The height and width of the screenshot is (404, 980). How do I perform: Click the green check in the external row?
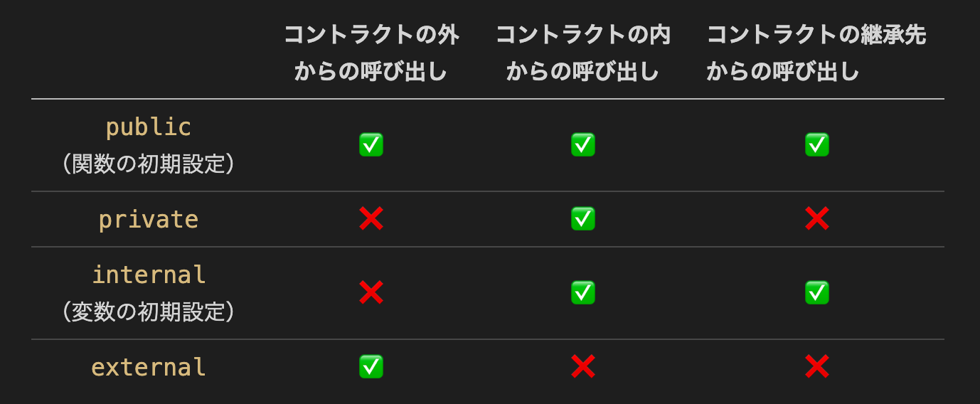tap(371, 366)
